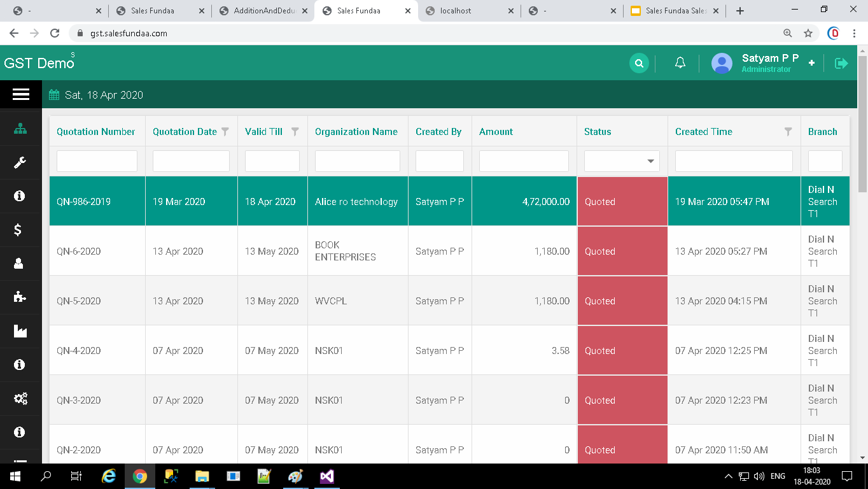Open the Created Time filter icon

tap(788, 132)
